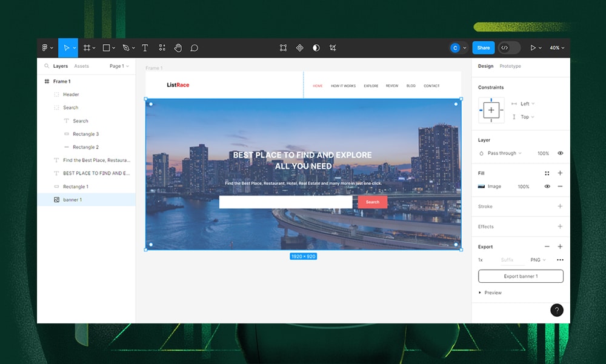Select the Hand tool
The width and height of the screenshot is (606, 364).
click(179, 48)
